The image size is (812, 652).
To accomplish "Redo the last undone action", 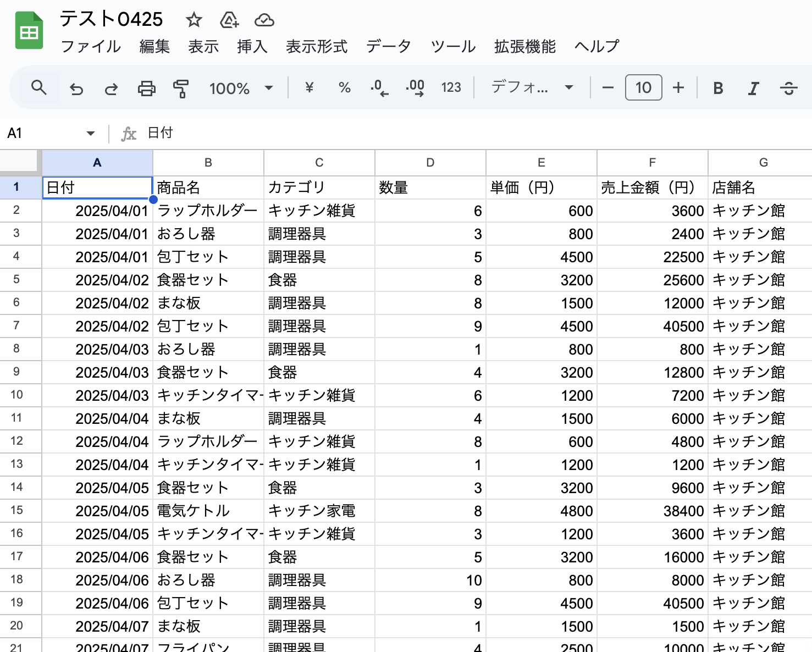I will pos(111,89).
